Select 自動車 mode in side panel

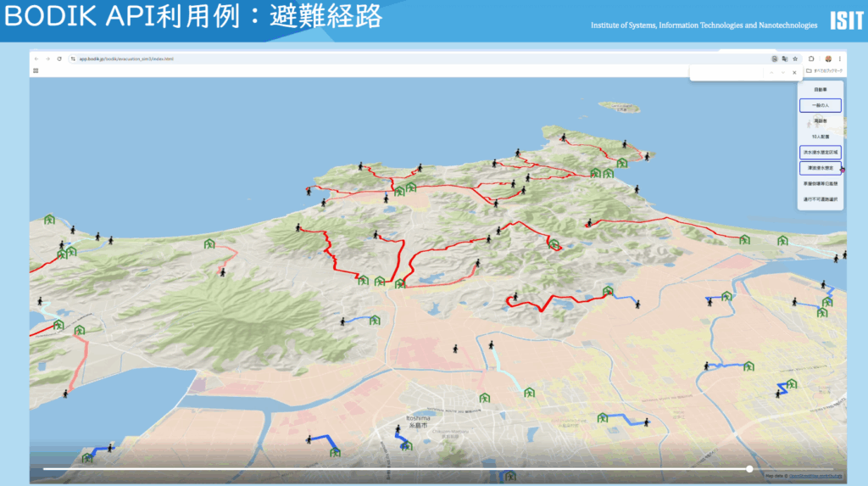tap(821, 90)
